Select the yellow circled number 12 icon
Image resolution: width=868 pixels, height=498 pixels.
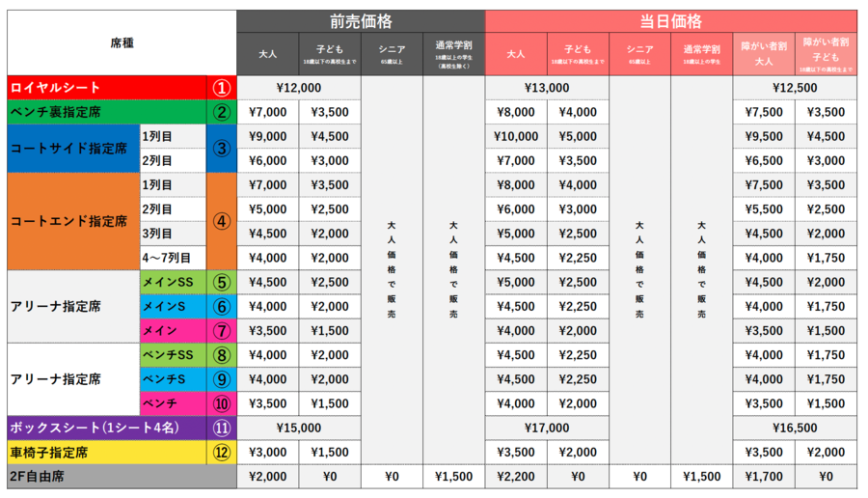pos(221,452)
